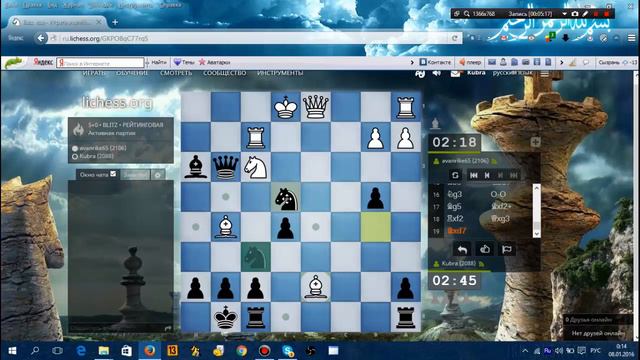Click the browser back button
This screenshot has height=360, width=640.
[x=40, y=38]
